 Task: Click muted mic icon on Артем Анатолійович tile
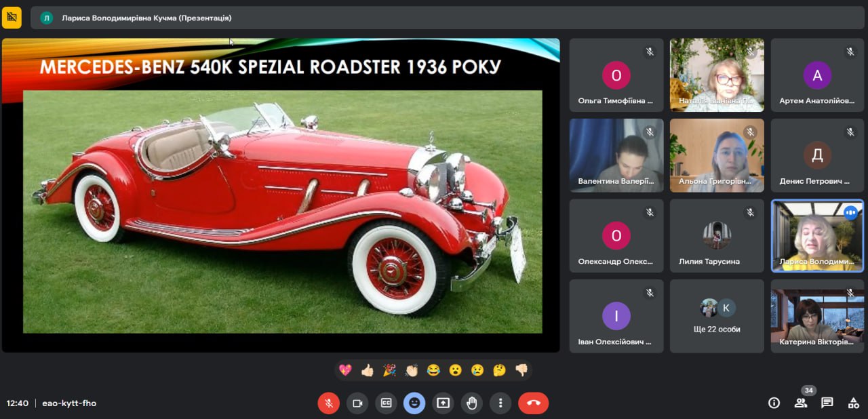[x=850, y=52]
